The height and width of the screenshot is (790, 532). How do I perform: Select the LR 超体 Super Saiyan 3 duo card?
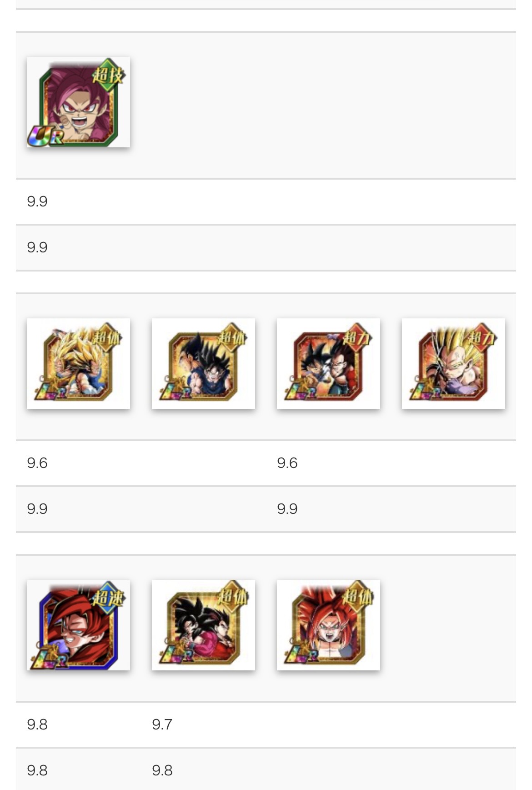pyautogui.click(x=78, y=363)
